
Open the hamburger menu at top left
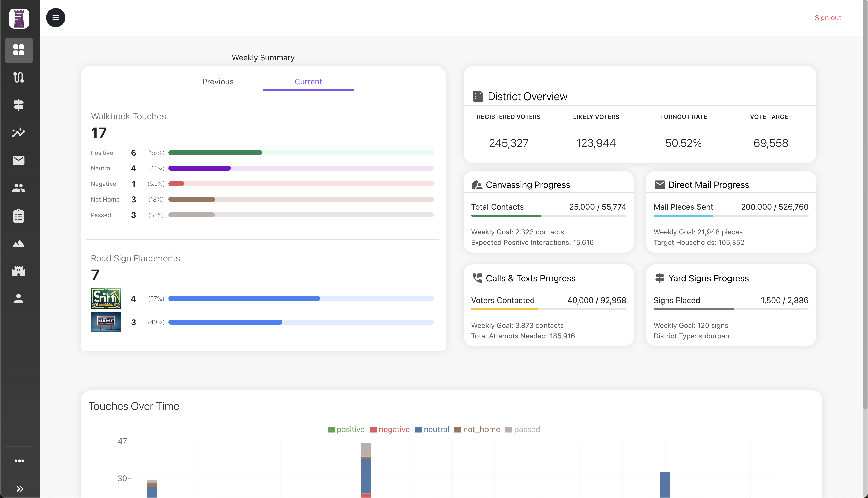click(x=56, y=17)
